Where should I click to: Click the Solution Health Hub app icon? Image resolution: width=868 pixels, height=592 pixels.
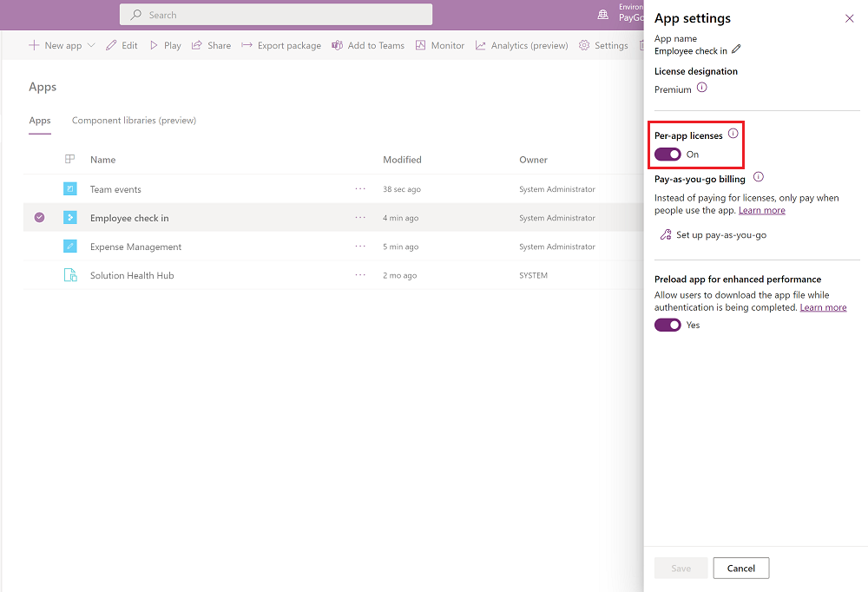pyautogui.click(x=70, y=275)
